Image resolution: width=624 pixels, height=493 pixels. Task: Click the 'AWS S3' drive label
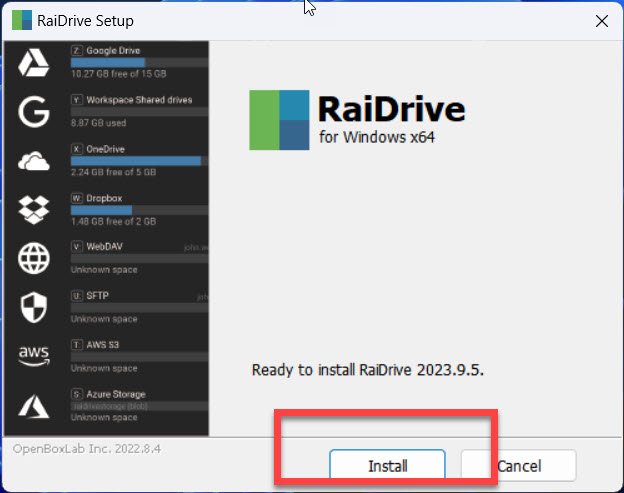[x=102, y=345]
